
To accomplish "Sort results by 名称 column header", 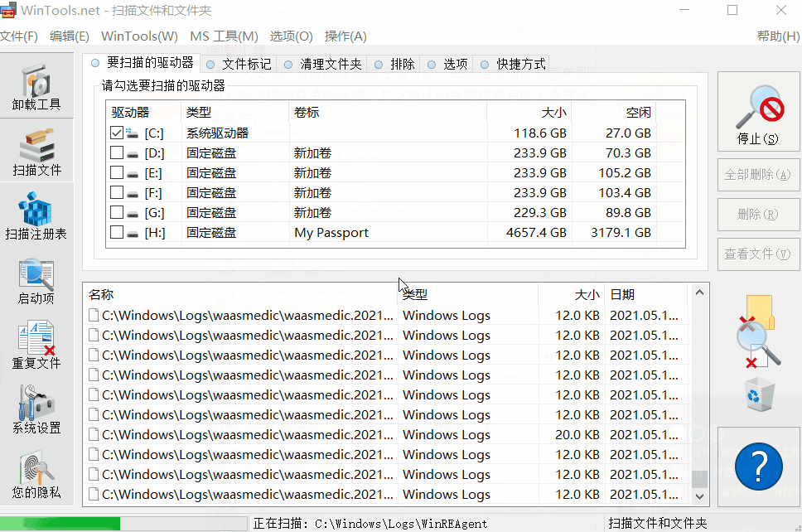I will click(240, 295).
